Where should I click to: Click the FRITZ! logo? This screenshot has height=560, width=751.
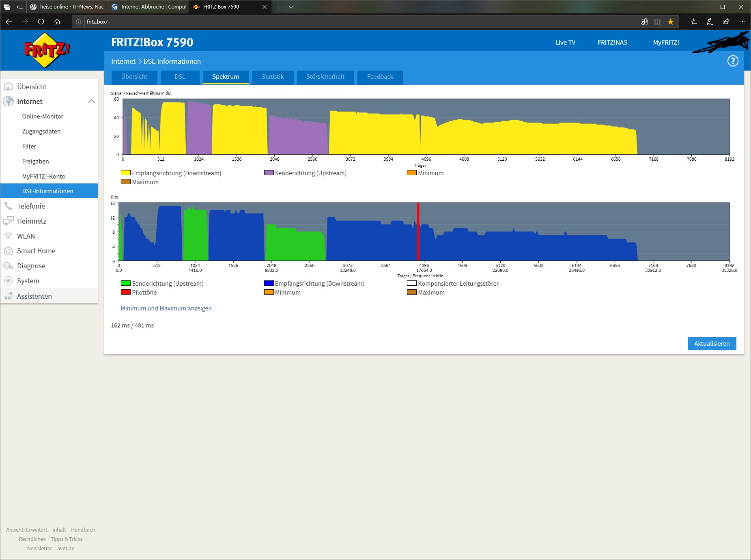coord(47,50)
